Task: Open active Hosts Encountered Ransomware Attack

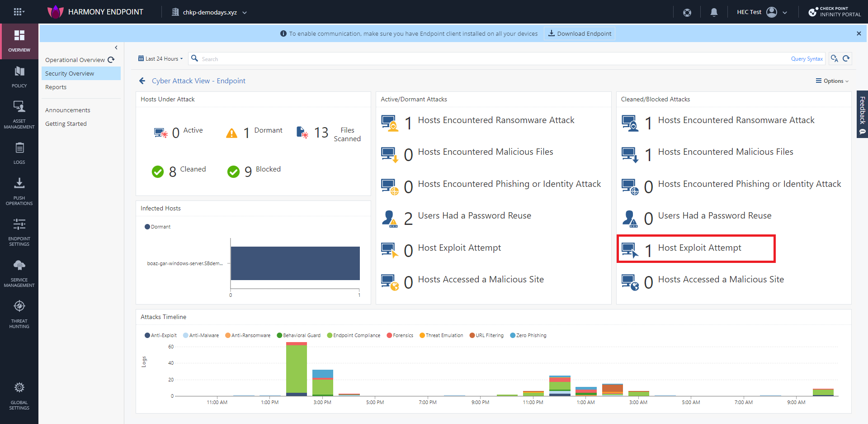Action: (x=478, y=122)
